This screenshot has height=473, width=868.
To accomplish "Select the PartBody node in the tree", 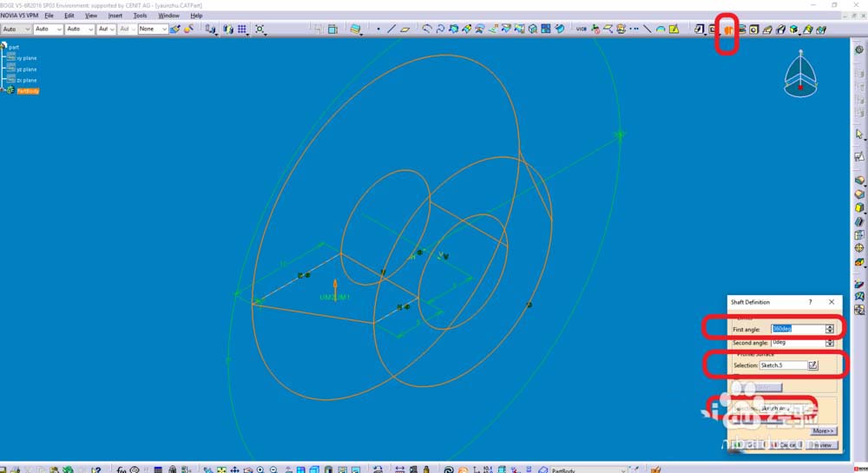I will (x=28, y=91).
